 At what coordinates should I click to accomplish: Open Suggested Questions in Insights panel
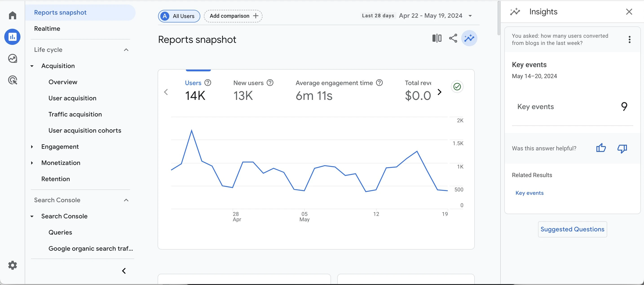(572, 229)
